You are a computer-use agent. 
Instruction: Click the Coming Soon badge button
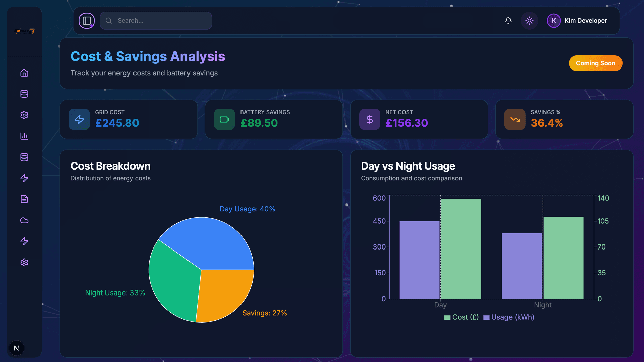[x=595, y=63]
